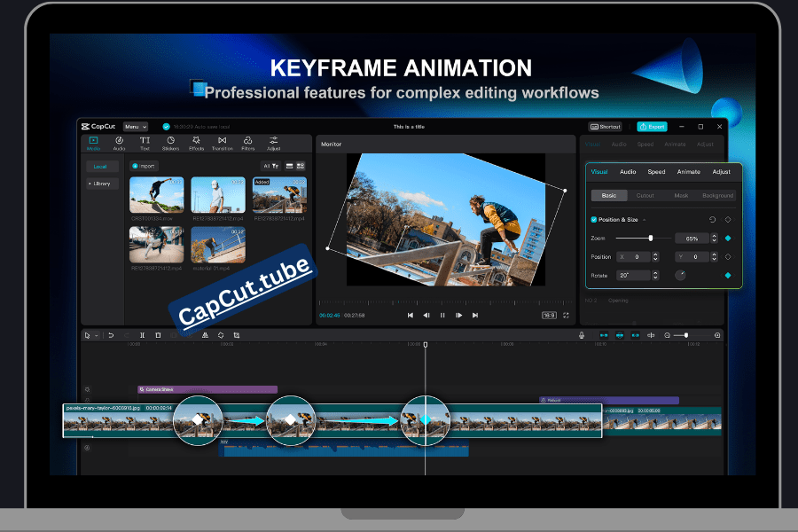Click the timeline zoom-out minus icon
Screen dimensions: 798x532
(667, 335)
